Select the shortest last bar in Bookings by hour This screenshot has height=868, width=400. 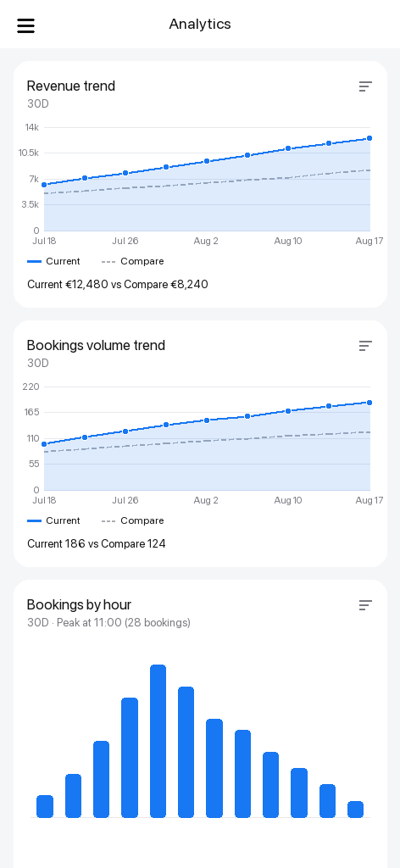coord(356,810)
